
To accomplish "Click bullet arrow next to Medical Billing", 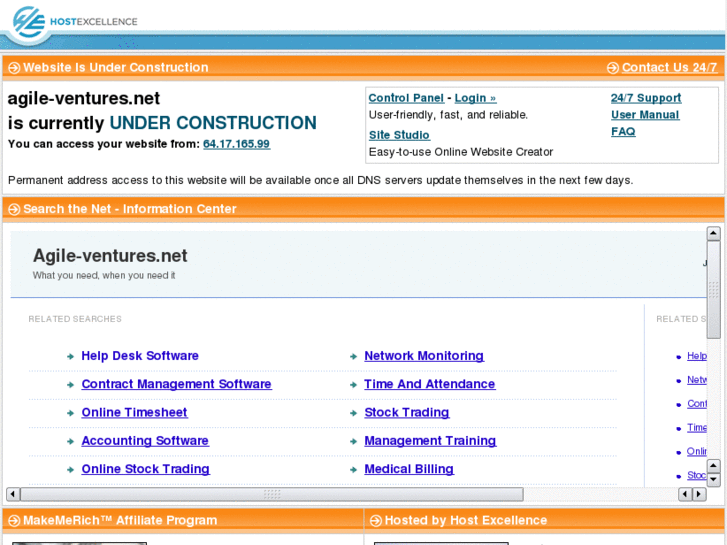I will point(353,470).
